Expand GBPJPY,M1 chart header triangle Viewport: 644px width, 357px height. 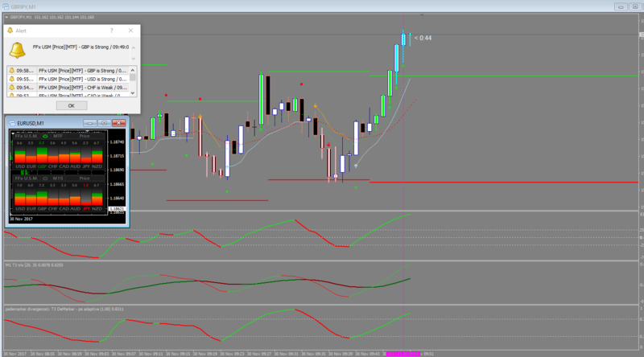(6, 17)
